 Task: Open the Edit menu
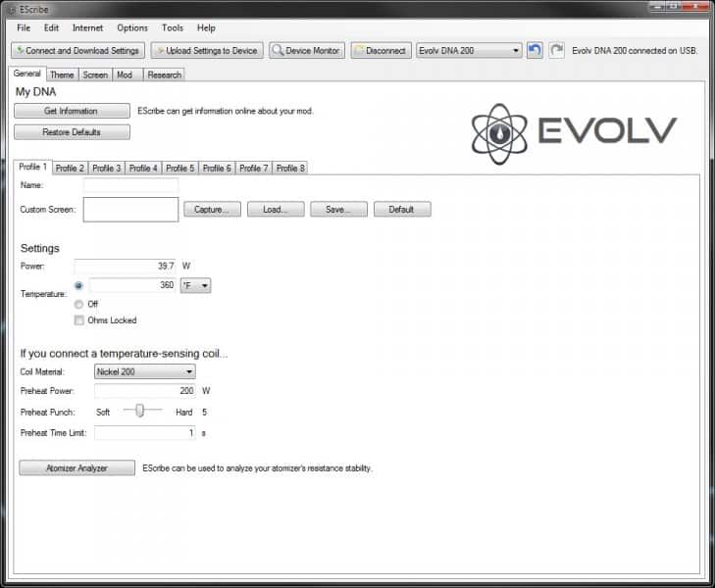click(x=51, y=27)
